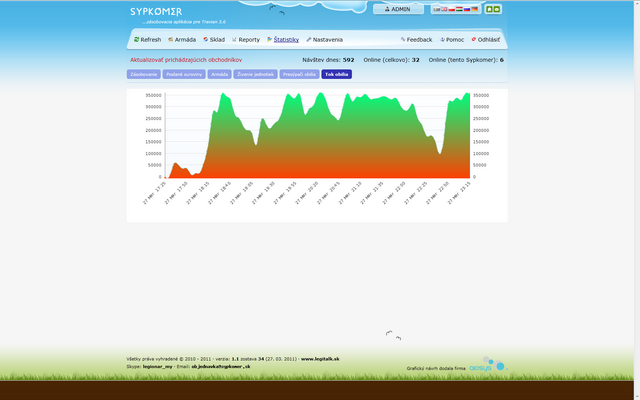Open the Feedback form
Image resolution: width=640 pixels, height=400 pixels.
417,40
